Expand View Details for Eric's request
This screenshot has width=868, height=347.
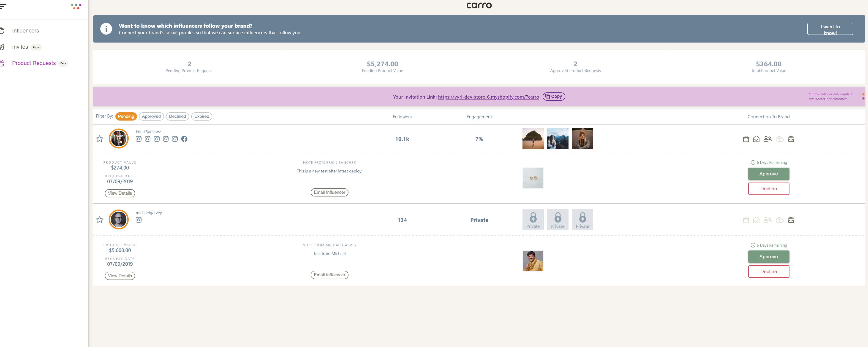pyautogui.click(x=120, y=193)
